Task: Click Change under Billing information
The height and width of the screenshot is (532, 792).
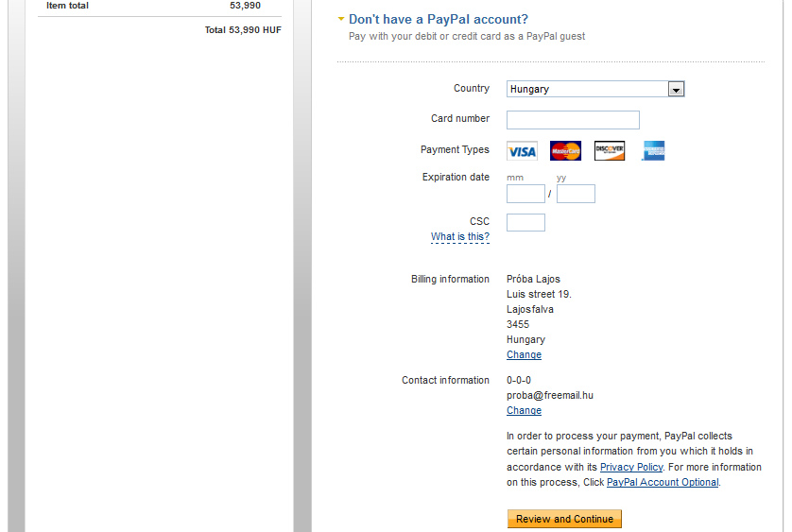Action: 524,354
